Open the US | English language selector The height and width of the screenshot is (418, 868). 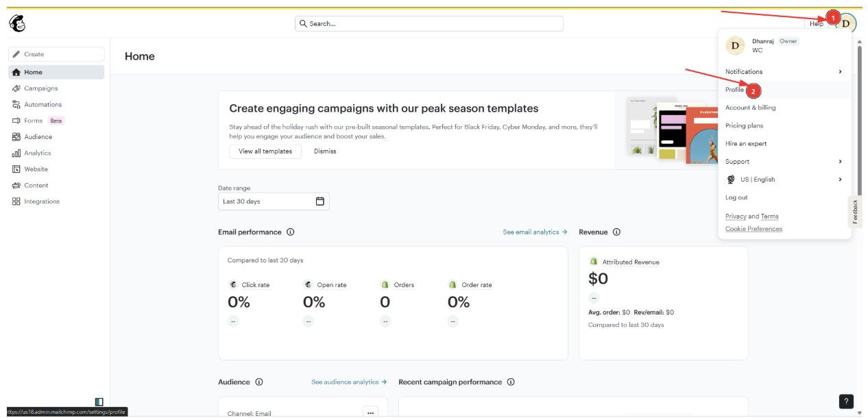coord(784,180)
